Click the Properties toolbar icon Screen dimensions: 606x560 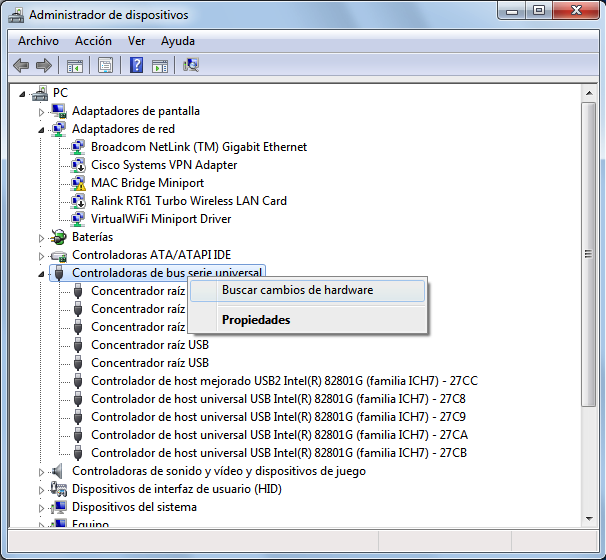[x=105, y=66]
